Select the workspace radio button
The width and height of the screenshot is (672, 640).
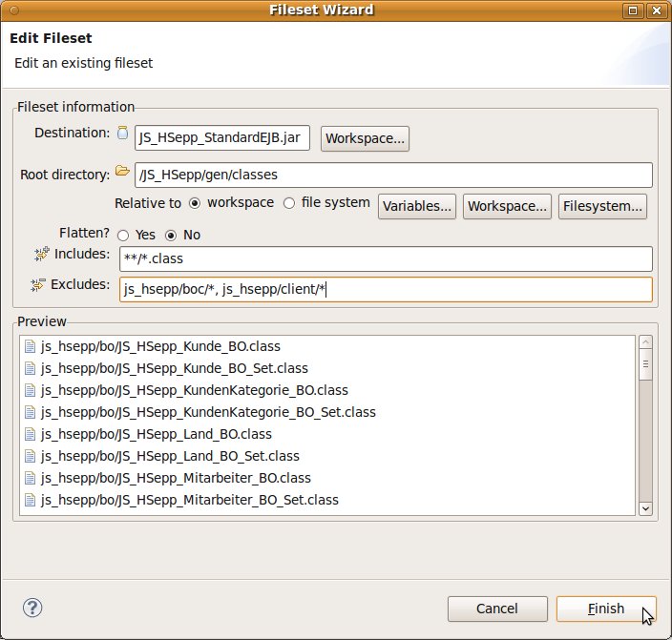[195, 203]
